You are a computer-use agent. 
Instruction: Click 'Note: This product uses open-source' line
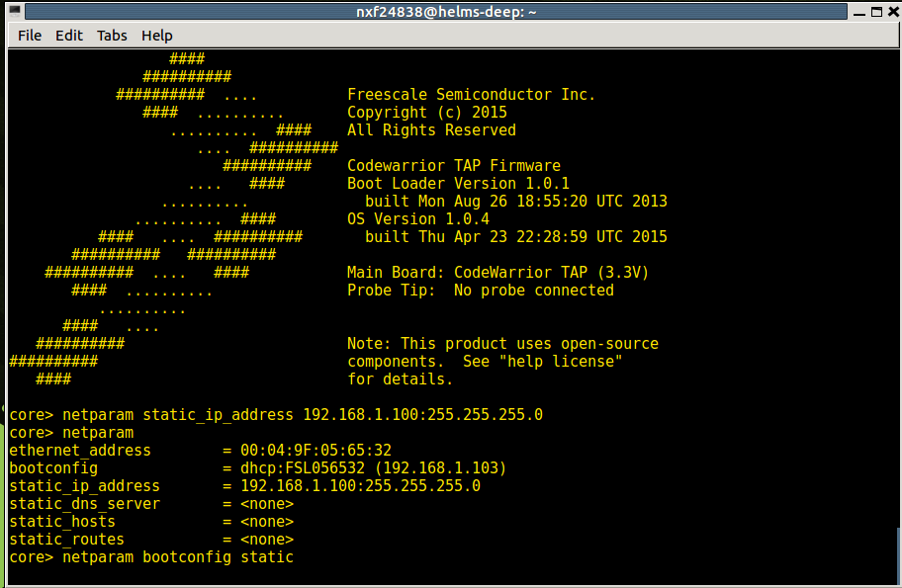pyautogui.click(x=502, y=344)
